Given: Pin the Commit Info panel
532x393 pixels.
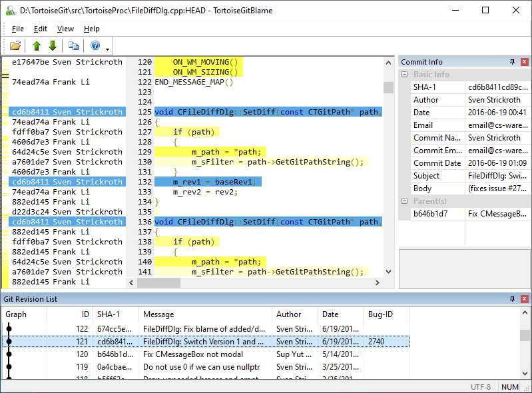Looking at the screenshot, I should tap(512, 62).
